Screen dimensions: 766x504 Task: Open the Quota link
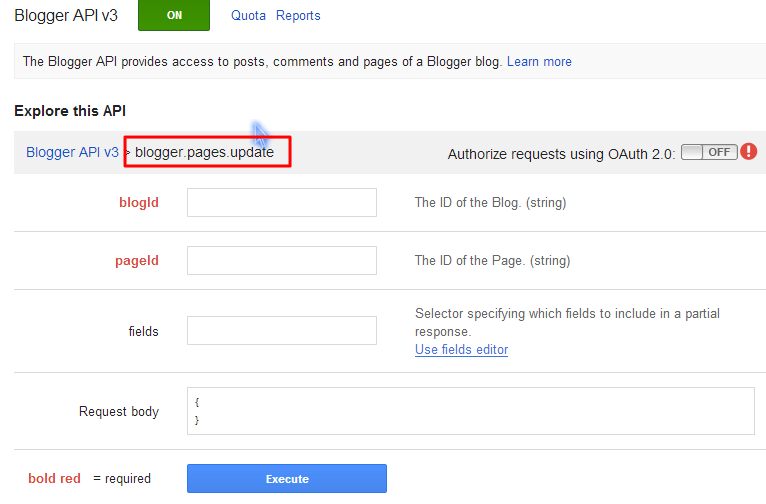pyautogui.click(x=248, y=16)
